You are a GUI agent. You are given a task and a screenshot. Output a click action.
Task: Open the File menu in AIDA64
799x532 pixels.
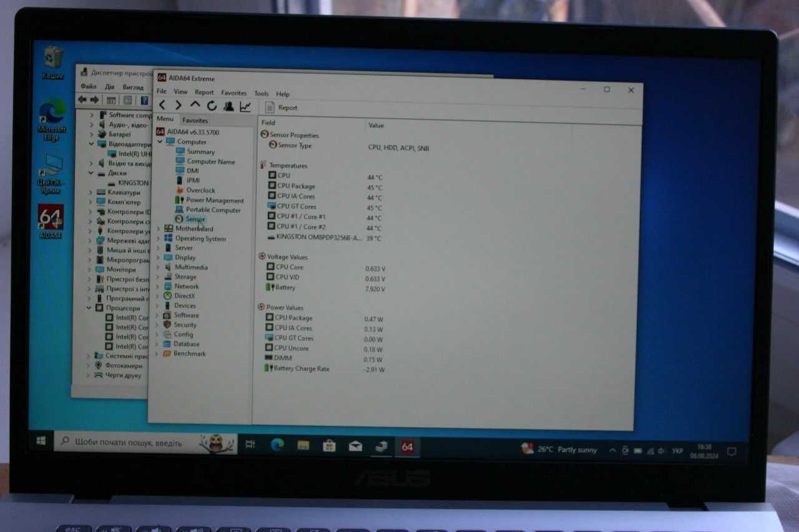(162, 91)
